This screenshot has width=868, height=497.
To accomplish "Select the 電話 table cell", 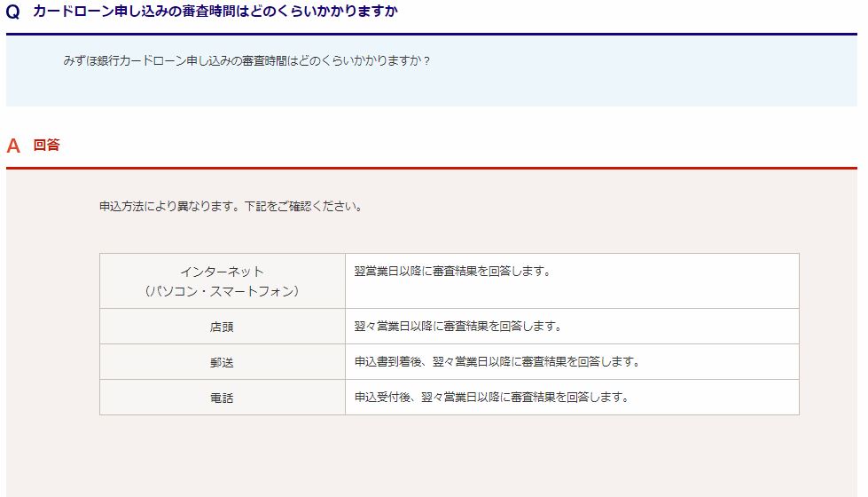I will [x=222, y=398].
